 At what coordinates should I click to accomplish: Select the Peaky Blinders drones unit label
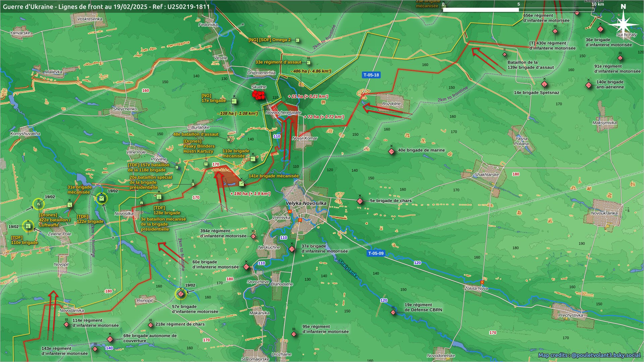[199, 146]
